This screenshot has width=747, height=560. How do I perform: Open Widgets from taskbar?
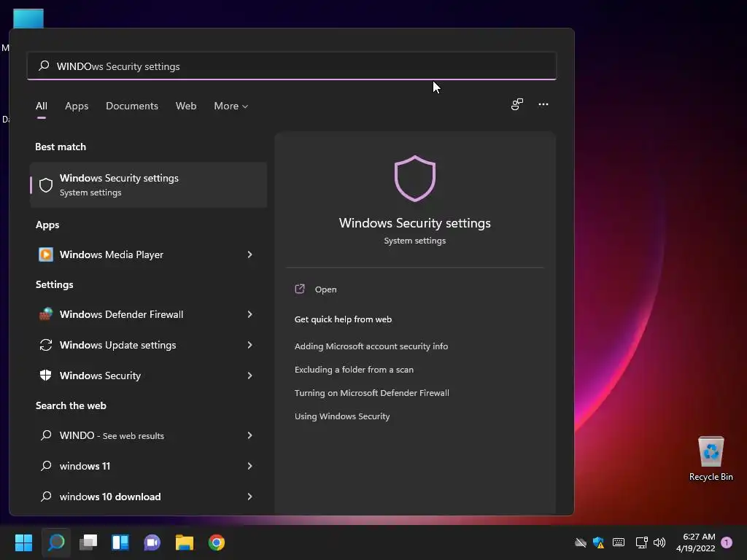120,542
